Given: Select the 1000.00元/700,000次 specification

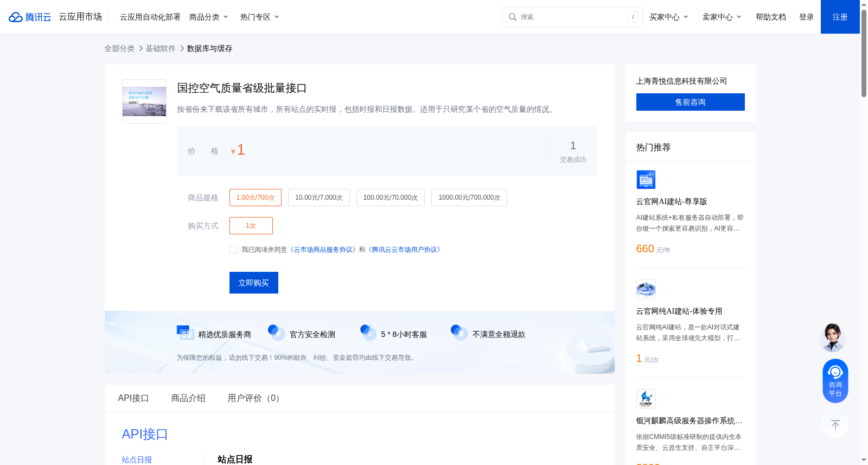Looking at the screenshot, I should [x=469, y=198].
